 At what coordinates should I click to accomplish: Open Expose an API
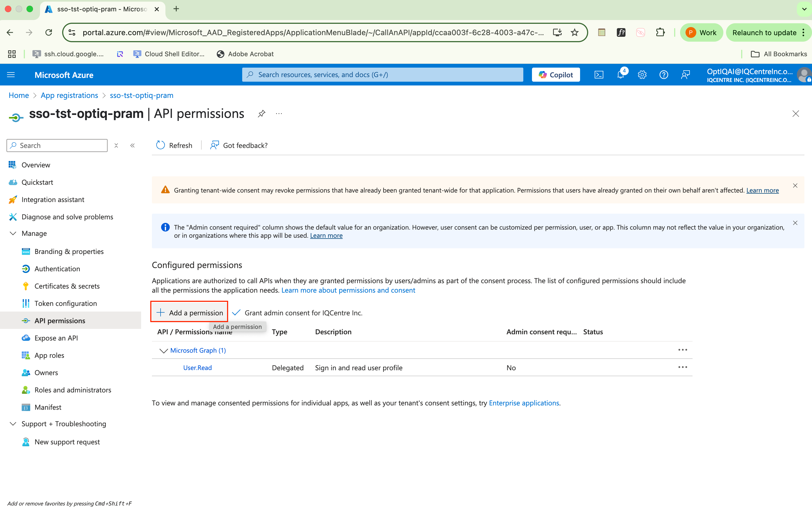tap(56, 338)
